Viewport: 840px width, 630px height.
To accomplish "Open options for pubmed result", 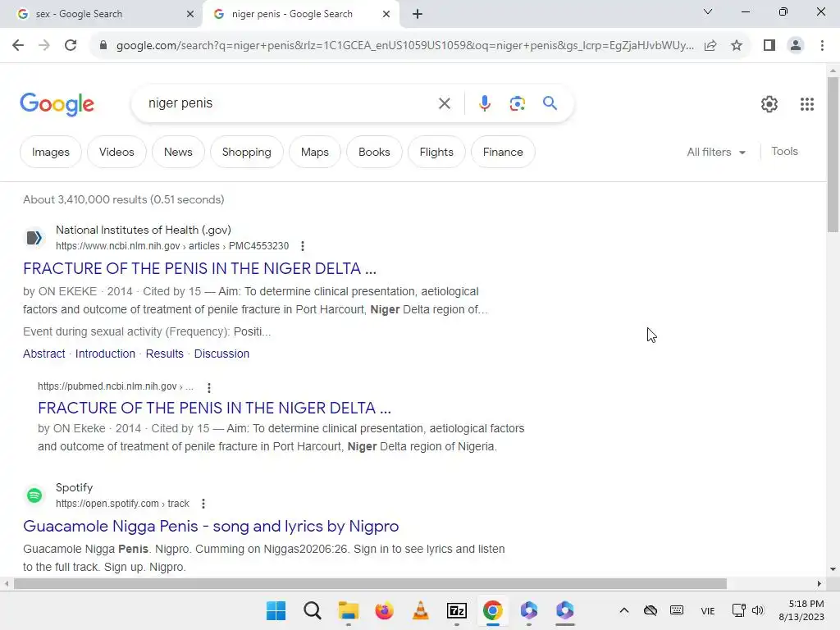I will point(209,387).
